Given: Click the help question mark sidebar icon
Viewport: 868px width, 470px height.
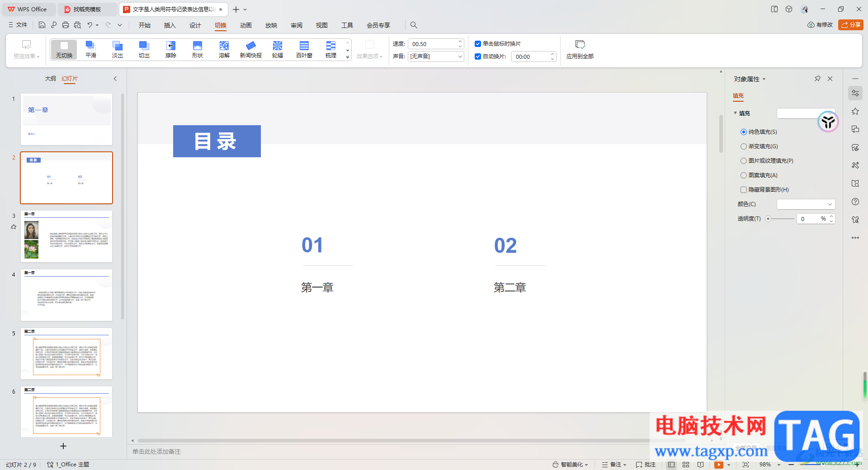Looking at the screenshot, I should pyautogui.click(x=855, y=202).
